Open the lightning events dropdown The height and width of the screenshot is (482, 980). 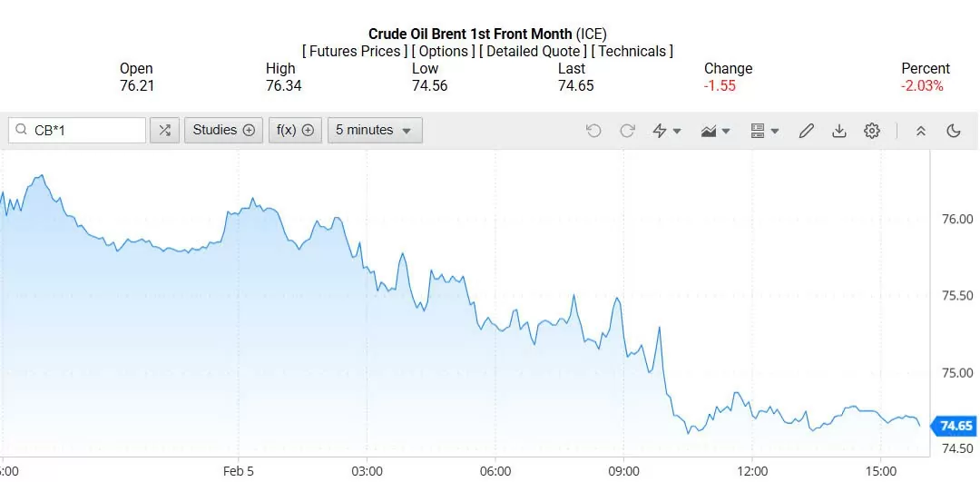click(667, 131)
